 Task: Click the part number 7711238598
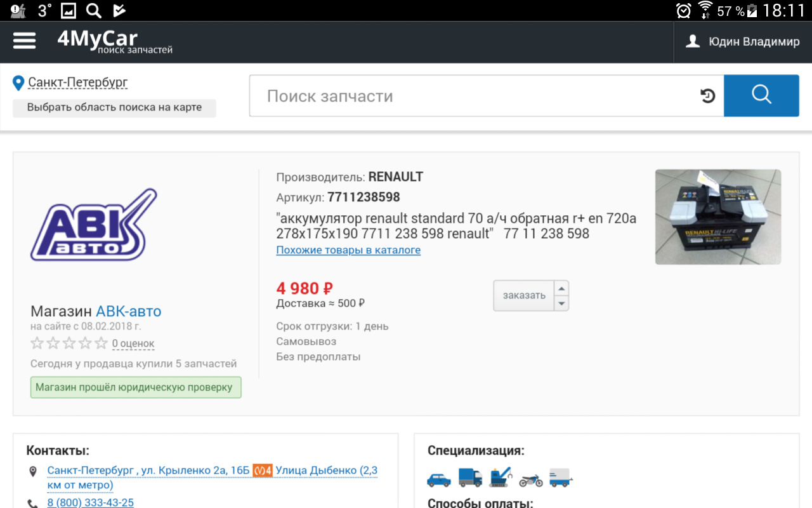(x=363, y=197)
